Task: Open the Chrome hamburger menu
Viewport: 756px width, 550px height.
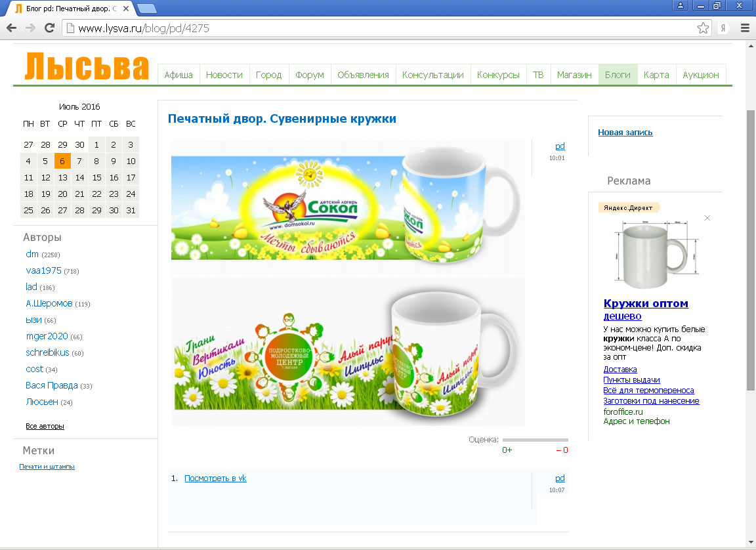Action: click(745, 28)
